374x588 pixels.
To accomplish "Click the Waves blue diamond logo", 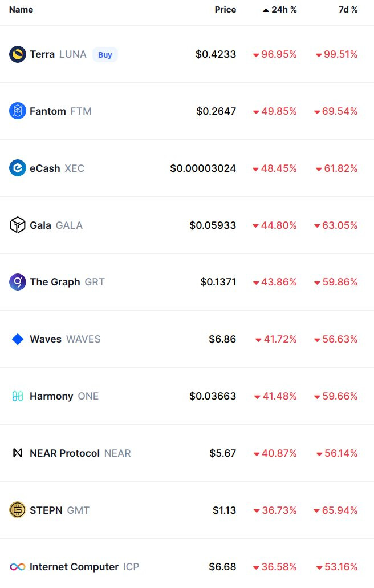I will (x=18, y=339).
